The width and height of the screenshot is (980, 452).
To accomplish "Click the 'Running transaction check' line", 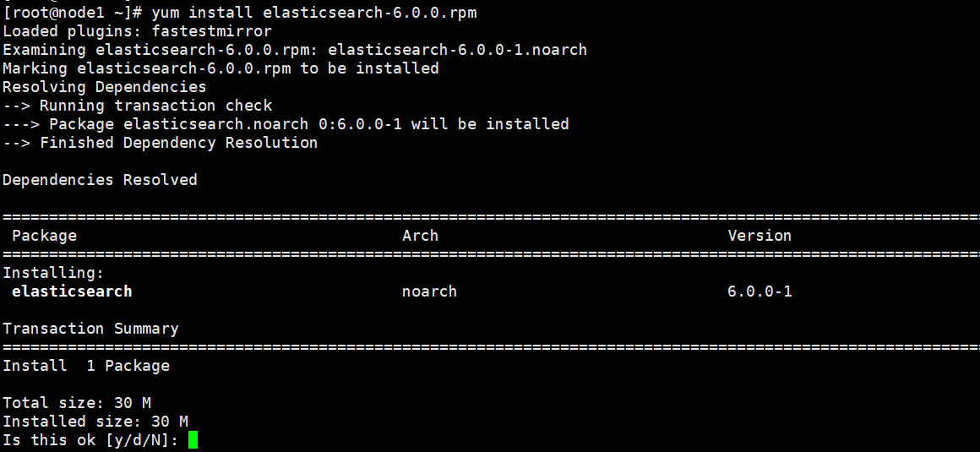I will click(x=138, y=106).
